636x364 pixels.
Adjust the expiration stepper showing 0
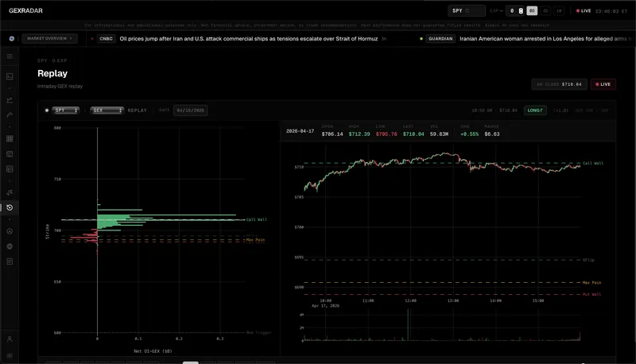521,11
